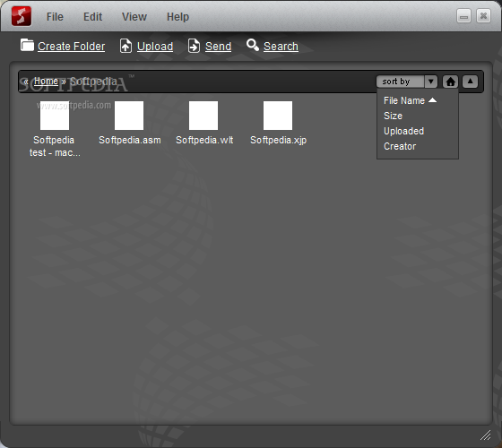The width and height of the screenshot is (502, 448).
Task: Minimize the application window
Action: point(463,16)
